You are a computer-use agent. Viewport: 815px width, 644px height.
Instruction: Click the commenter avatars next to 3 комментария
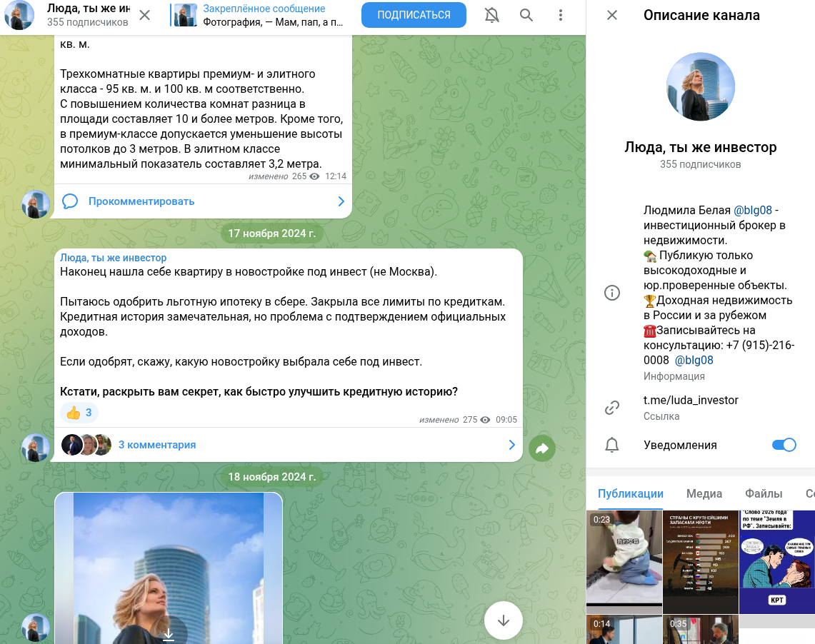click(x=86, y=445)
